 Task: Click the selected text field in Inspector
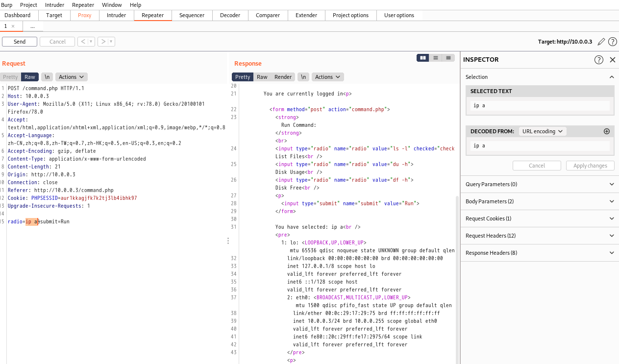pos(540,105)
